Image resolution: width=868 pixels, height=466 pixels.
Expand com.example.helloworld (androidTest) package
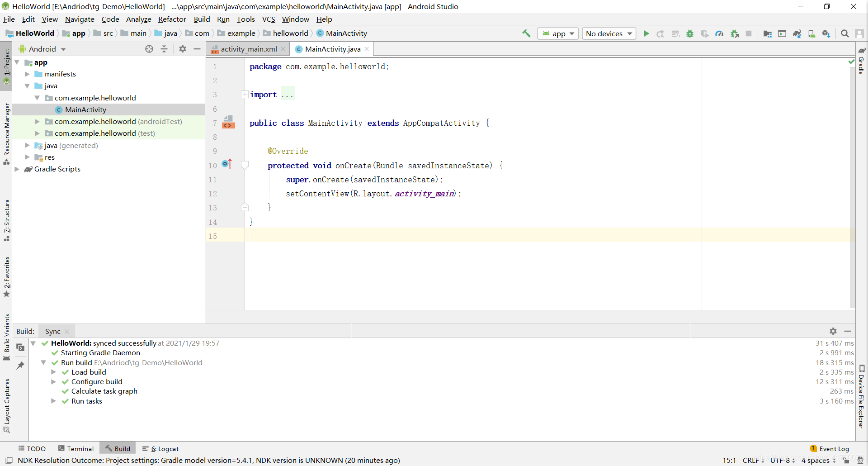pyautogui.click(x=37, y=122)
